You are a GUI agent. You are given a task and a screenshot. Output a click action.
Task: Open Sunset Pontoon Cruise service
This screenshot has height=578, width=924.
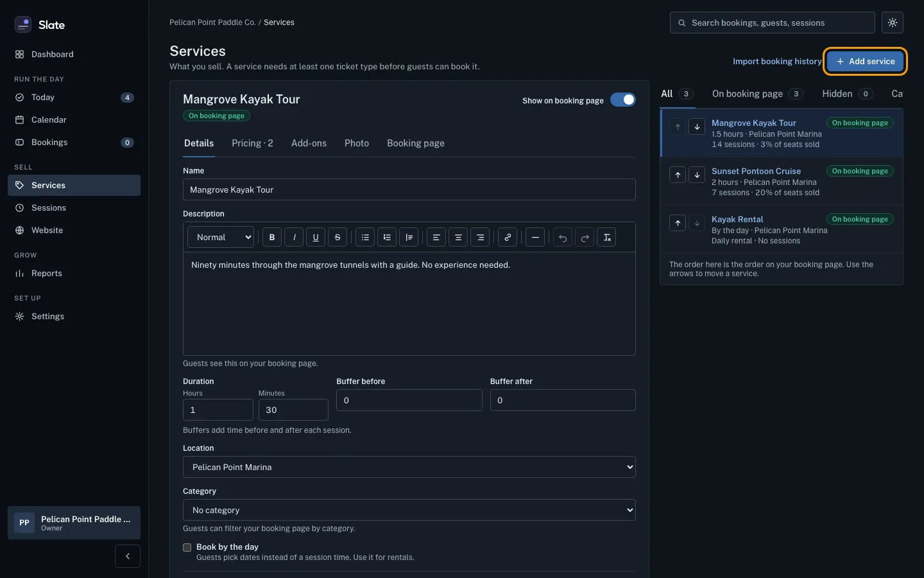pyautogui.click(x=756, y=171)
